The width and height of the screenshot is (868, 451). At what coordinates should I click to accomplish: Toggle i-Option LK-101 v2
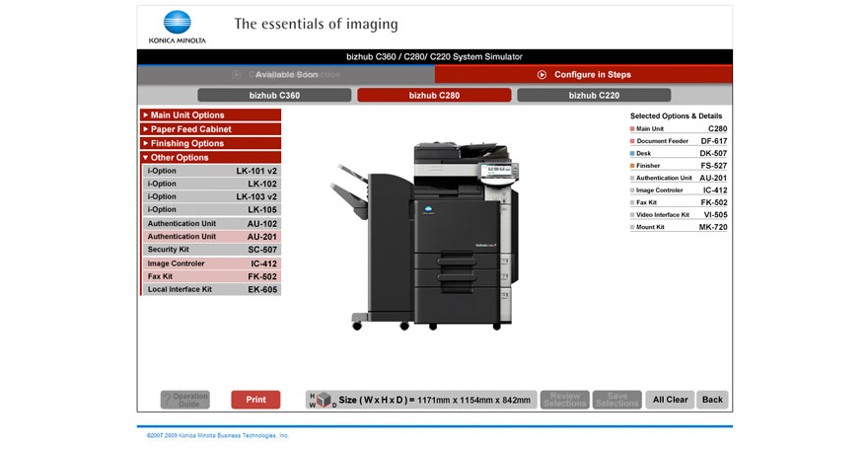coord(212,171)
